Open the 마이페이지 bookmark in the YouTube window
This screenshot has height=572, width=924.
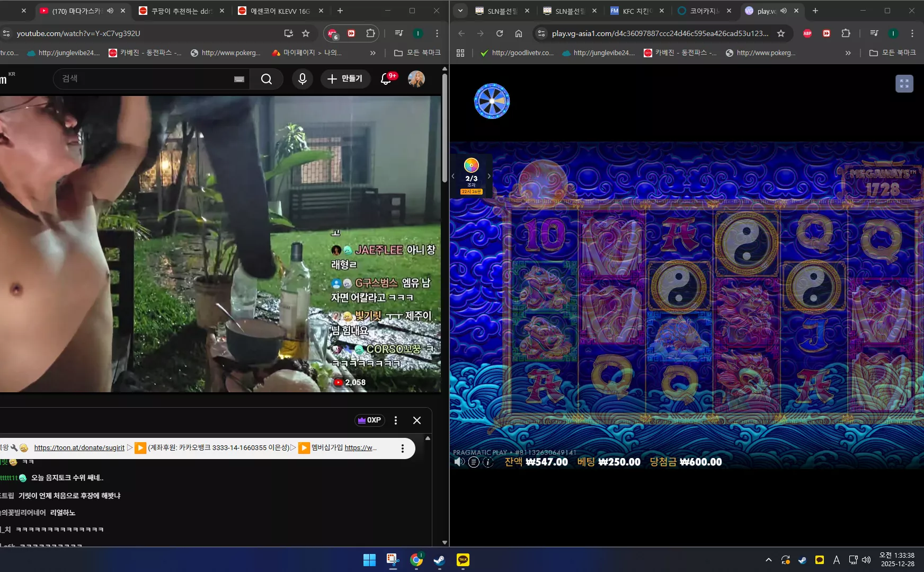(307, 53)
